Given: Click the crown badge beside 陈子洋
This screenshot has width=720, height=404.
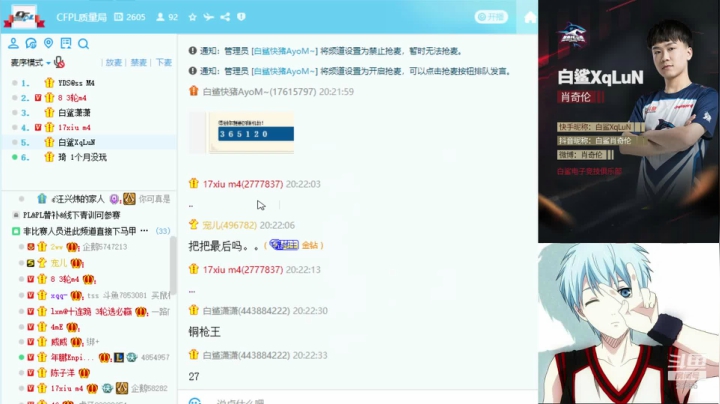Looking at the screenshot, I should coord(84,373).
